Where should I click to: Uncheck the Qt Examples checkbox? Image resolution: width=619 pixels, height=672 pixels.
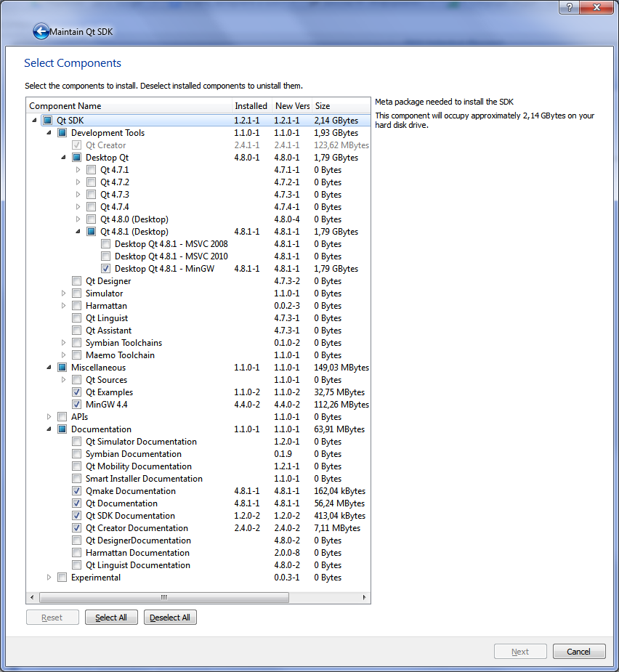[77, 392]
